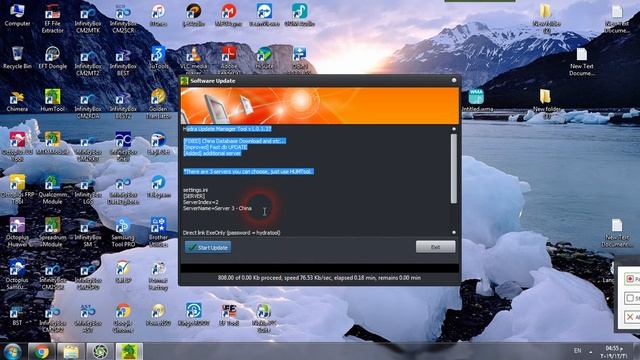Open the top-right New folder icon
Screen dimensions: 640x360
click(546, 18)
